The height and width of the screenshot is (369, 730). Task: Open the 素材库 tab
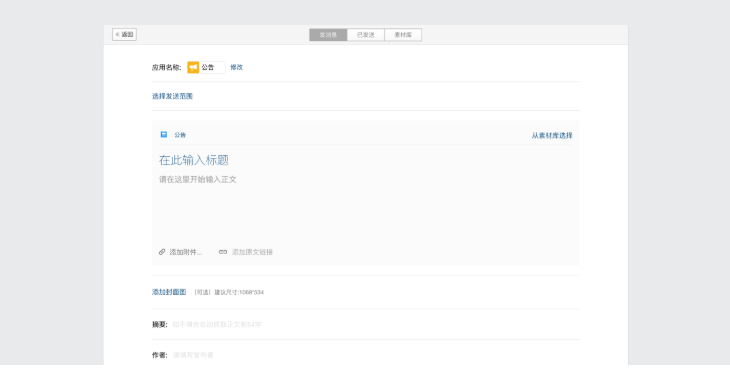(x=403, y=35)
